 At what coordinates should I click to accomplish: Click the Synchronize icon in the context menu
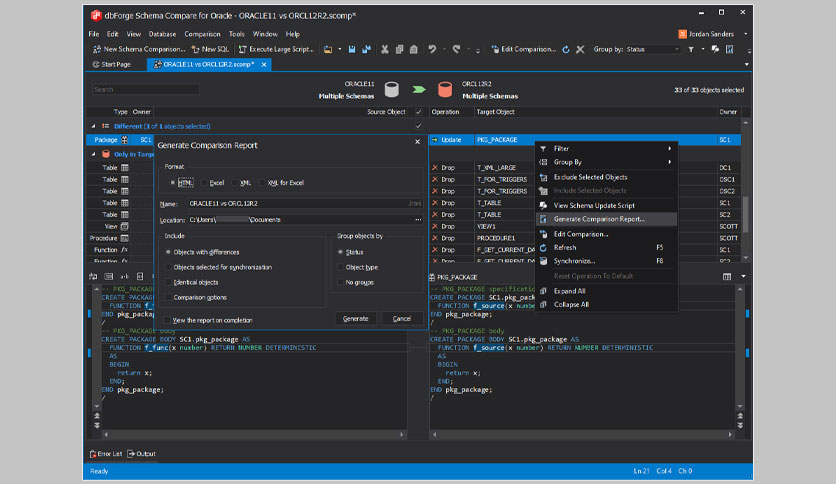point(543,261)
